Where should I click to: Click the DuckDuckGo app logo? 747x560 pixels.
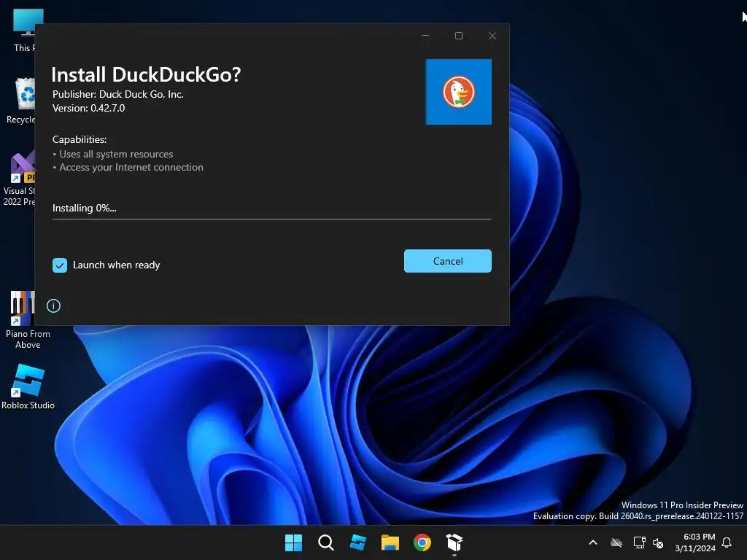tap(458, 92)
